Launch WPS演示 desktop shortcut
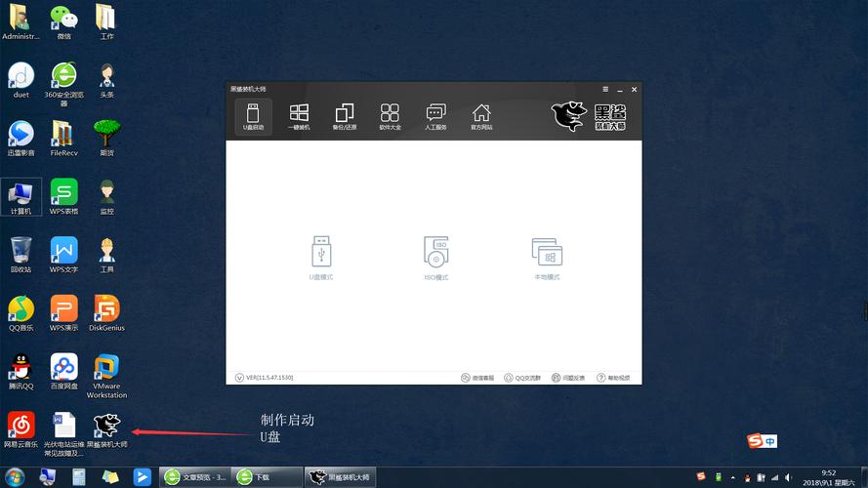This screenshot has width=868, height=488. tap(63, 313)
